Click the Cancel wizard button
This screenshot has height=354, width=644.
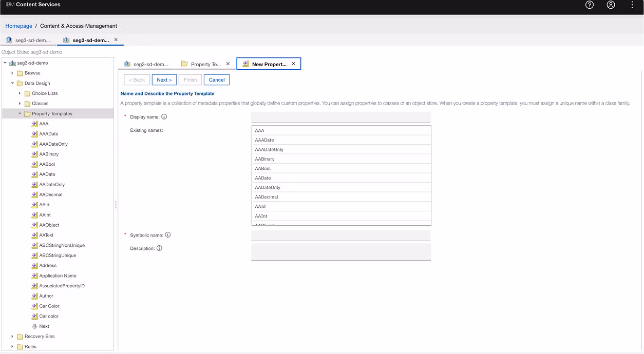tap(217, 80)
